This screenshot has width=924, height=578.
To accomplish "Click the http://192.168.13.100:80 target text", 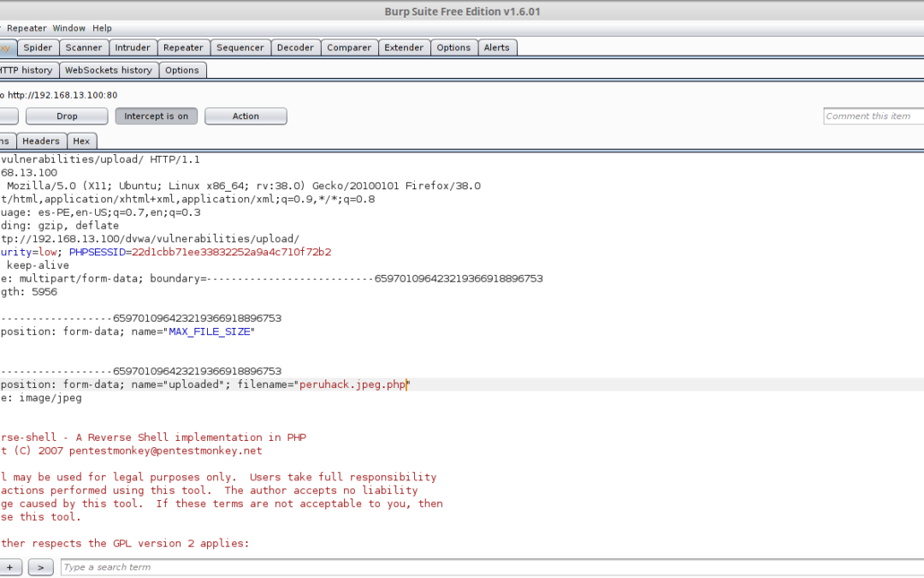I will (x=62, y=95).
